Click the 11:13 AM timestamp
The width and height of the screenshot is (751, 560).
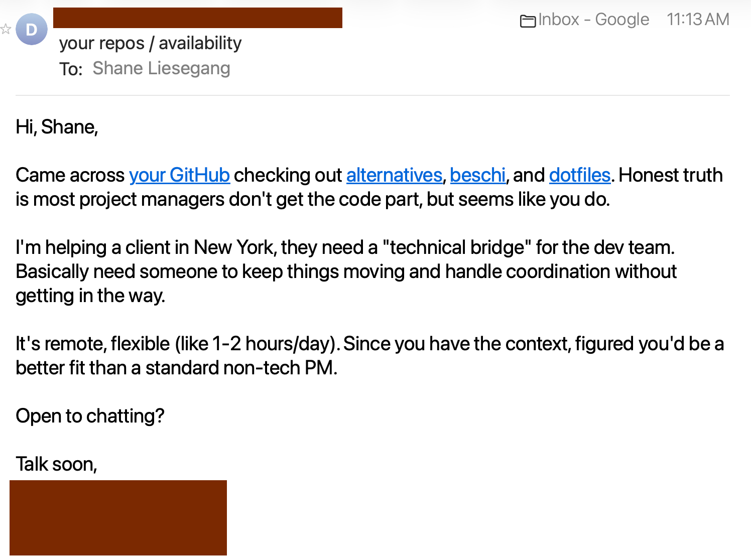click(697, 20)
